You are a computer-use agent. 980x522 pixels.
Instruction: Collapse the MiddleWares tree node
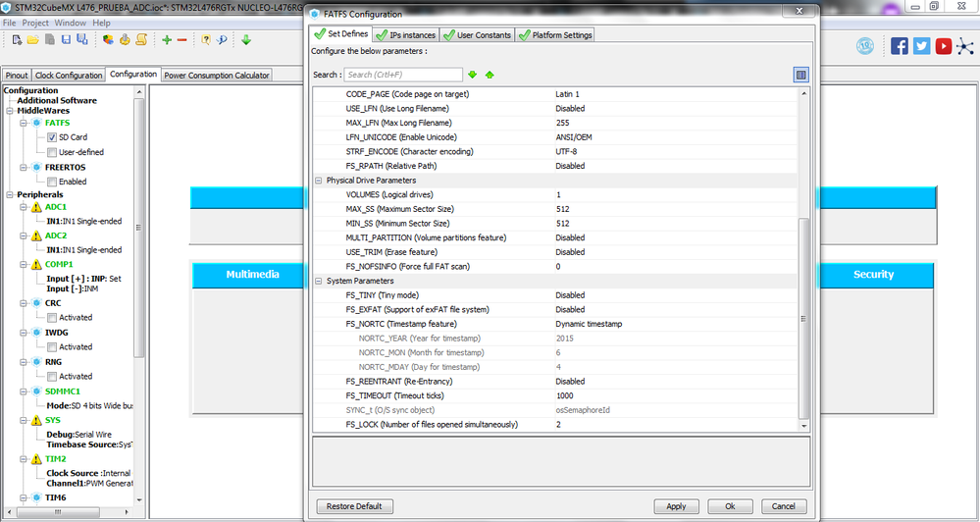point(10,111)
